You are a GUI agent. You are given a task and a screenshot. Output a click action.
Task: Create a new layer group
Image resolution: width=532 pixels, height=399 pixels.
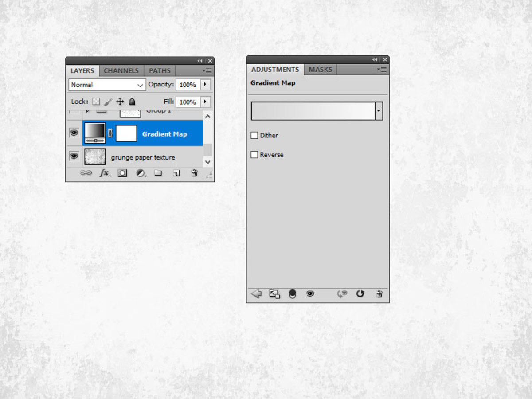[158, 173]
